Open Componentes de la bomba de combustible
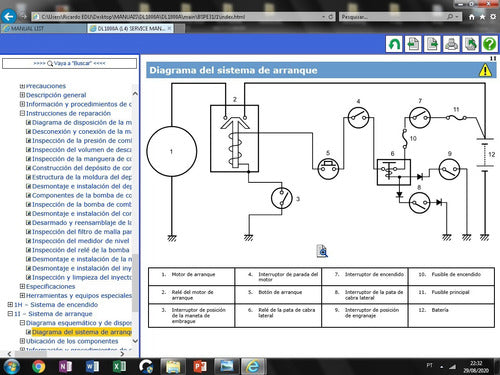Viewport: 500px width, 375px height. click(82, 195)
